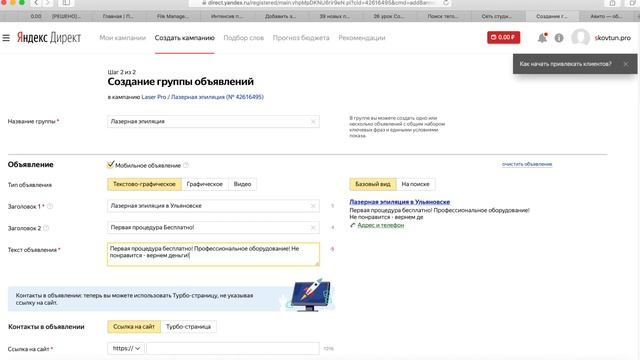640x360 pixels.
Task: Open Прогноз бюджета tab
Action: pyautogui.click(x=301, y=38)
